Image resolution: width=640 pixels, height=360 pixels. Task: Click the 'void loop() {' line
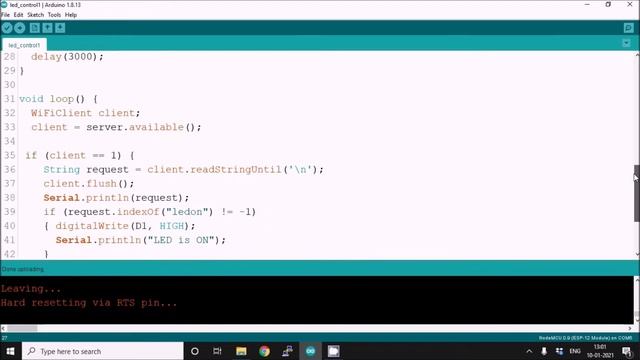[x=58, y=99]
